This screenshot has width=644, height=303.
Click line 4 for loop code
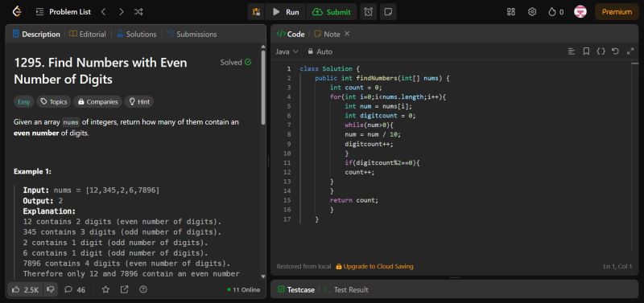(x=388, y=96)
